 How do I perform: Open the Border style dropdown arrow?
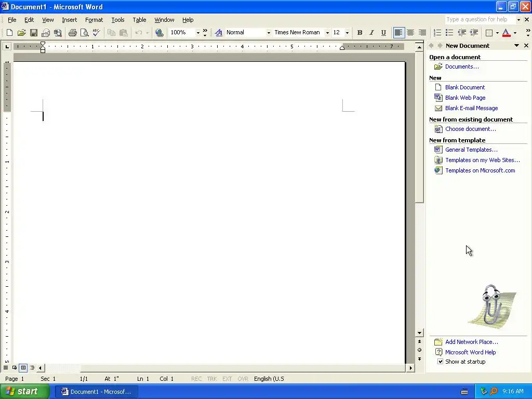[x=497, y=33]
